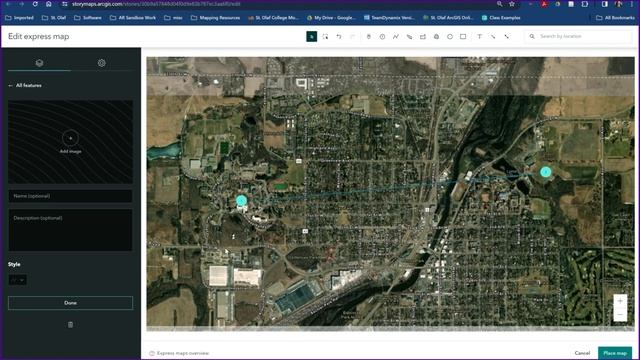Viewport: 640px width, 360px height.
Task: Select the text annotation tool
Action: point(480,37)
